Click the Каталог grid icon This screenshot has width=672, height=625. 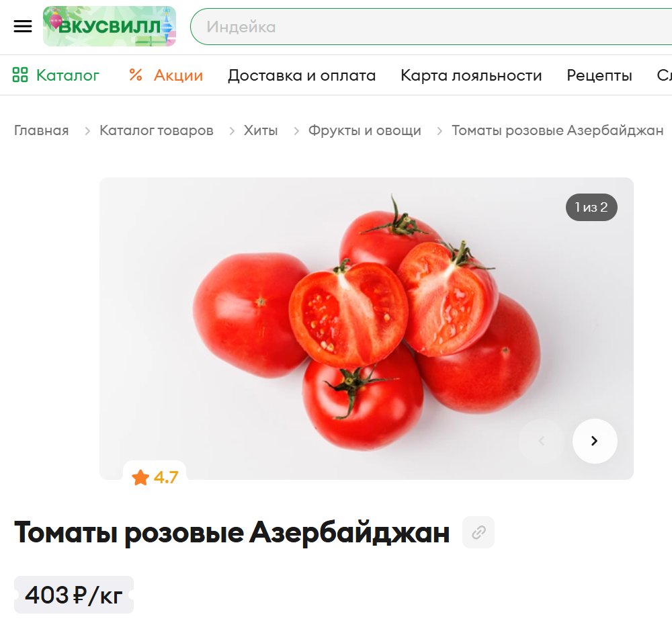point(20,75)
